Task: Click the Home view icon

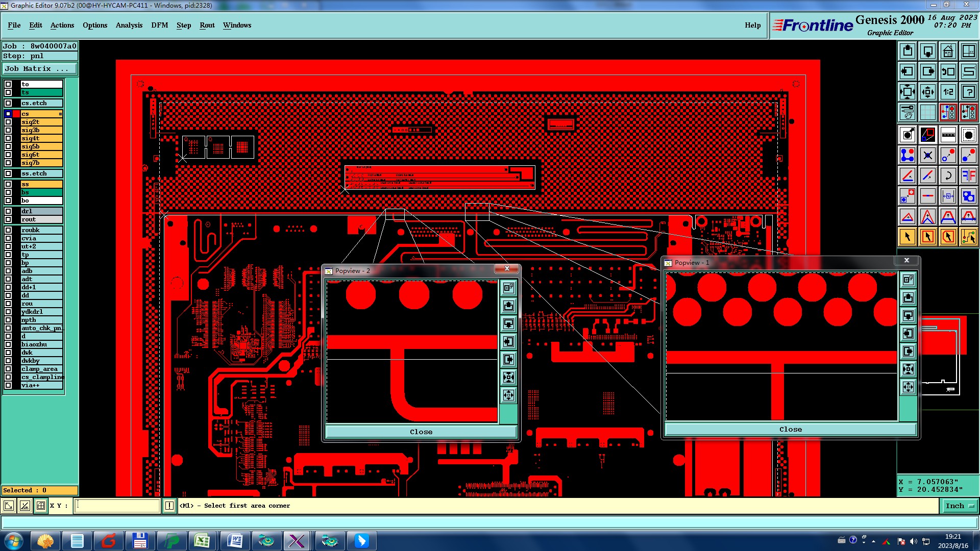Action: pyautogui.click(x=948, y=51)
